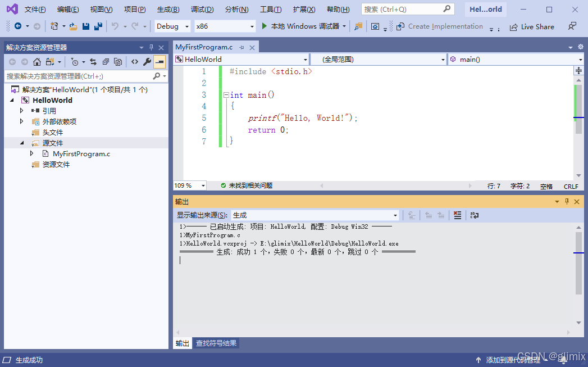Open the 编辑(E) menu
Screen dimensions: 588x367
click(68, 10)
